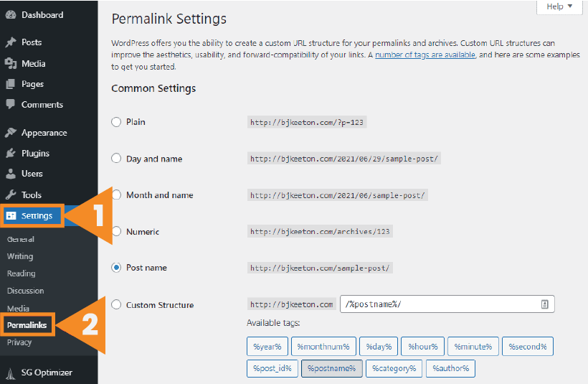Click the Appearance paintbrush icon

point(11,133)
